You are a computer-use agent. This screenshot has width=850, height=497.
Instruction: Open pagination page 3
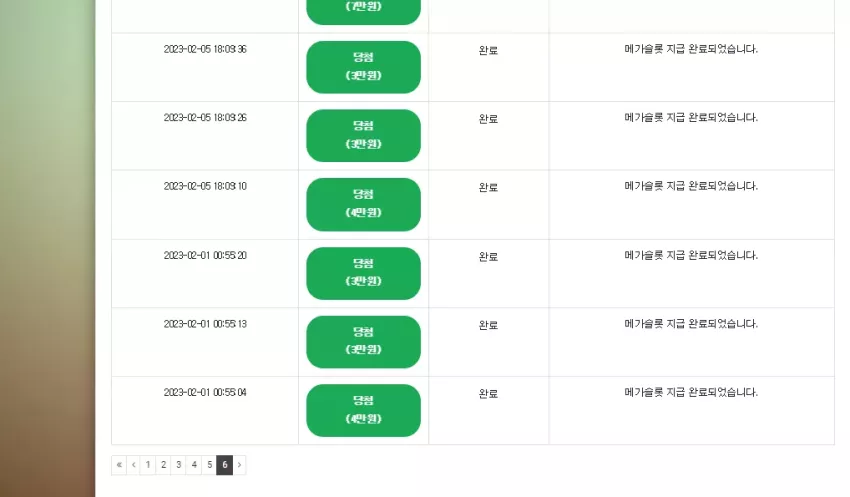point(178,464)
